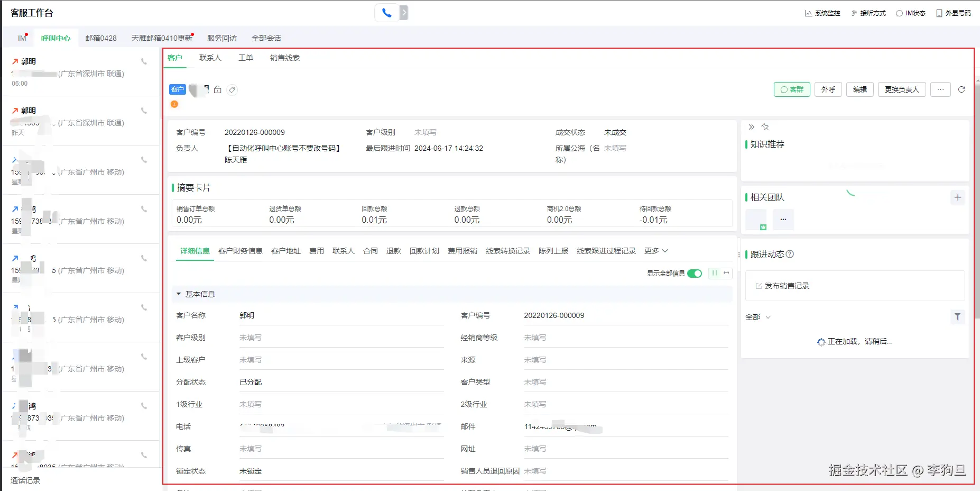Click the orange badge under customer tag
Viewport: 980px width, 491px height.
174,104
